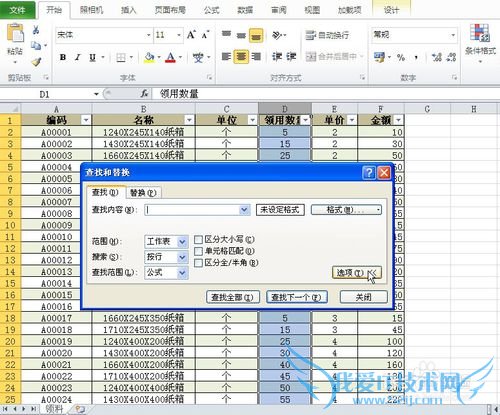Click the fx insert function icon

[x=144, y=94]
